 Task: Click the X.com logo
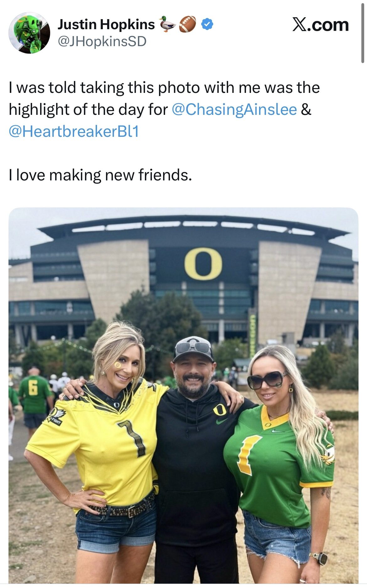point(320,25)
